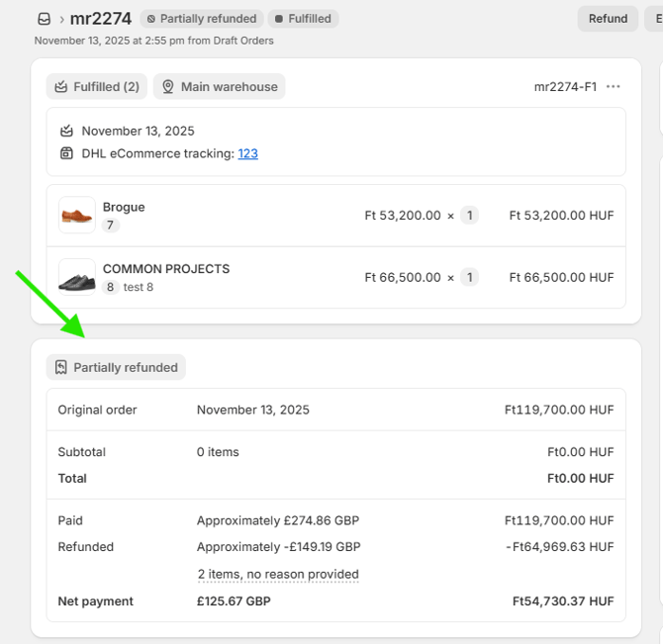Click the Partially refunded payment badge
The image size is (663, 644).
tap(116, 367)
